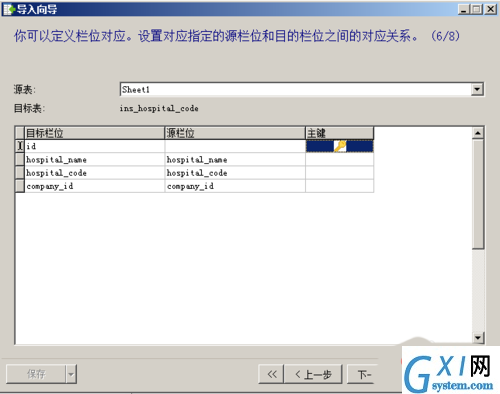
Task: Click the scrollbar up arrow
Action: [478, 133]
